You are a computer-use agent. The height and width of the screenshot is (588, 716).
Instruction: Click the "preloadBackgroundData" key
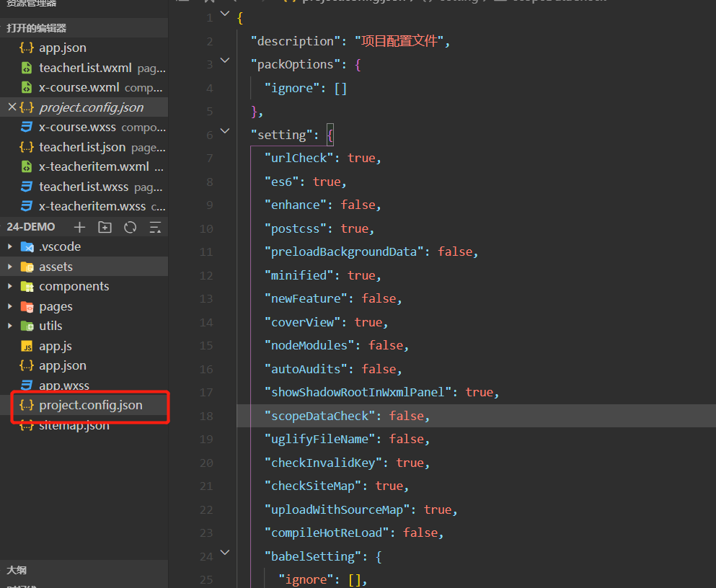click(x=345, y=251)
